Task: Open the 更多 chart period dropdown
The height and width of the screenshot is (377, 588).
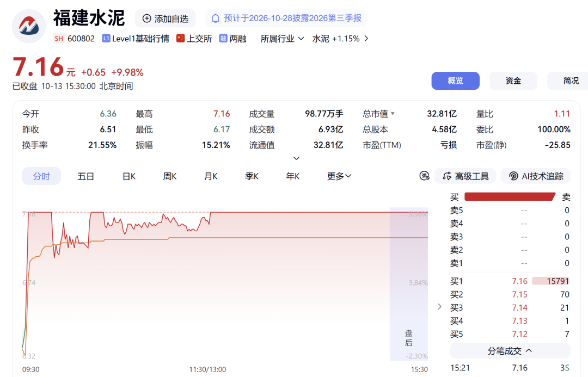Action: (339, 176)
